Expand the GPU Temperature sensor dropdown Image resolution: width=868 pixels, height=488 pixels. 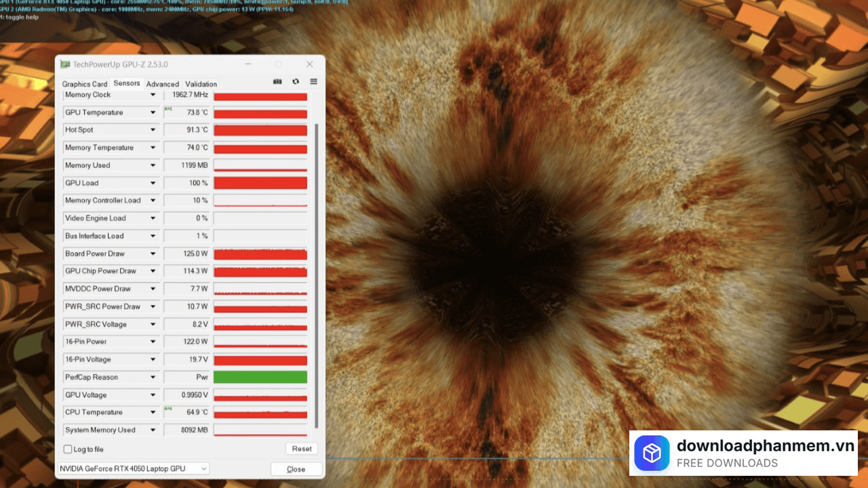(x=153, y=113)
